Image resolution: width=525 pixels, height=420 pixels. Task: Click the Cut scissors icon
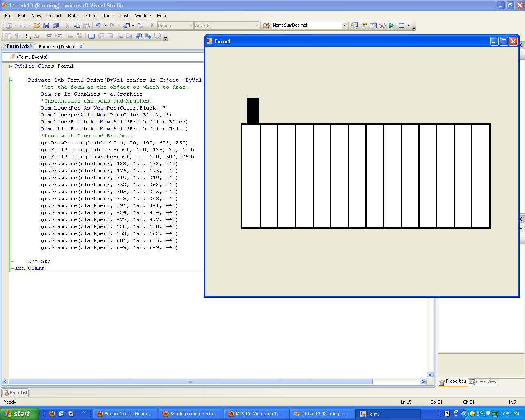(67, 25)
